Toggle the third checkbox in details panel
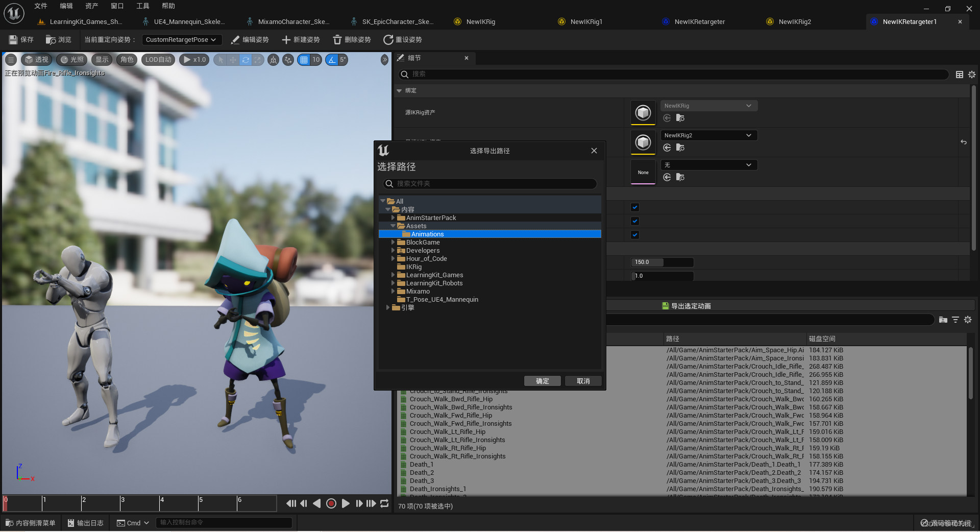This screenshot has width=980, height=532. click(635, 235)
